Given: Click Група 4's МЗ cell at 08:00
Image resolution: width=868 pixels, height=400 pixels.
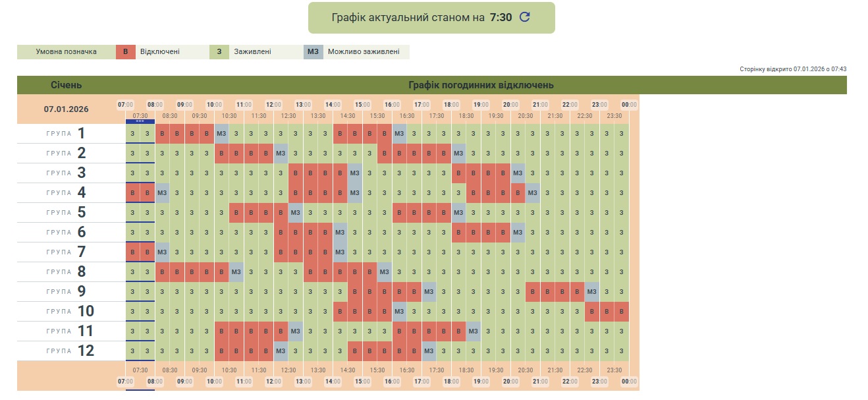Looking at the screenshot, I should [162, 193].
